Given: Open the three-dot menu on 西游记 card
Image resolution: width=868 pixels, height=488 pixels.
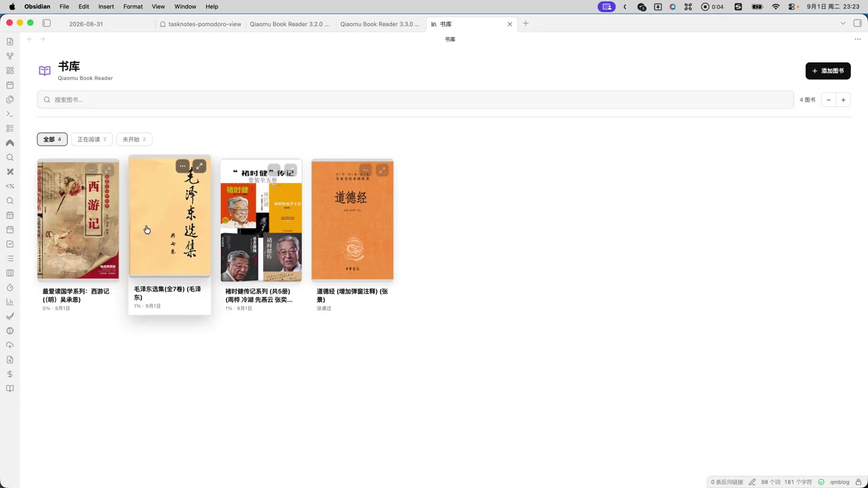Looking at the screenshot, I should tap(91, 170).
